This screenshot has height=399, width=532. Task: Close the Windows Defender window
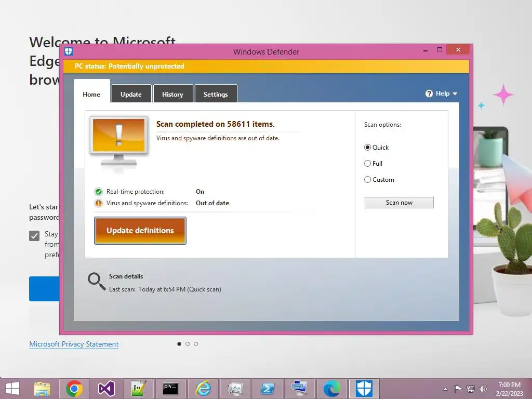(x=458, y=50)
